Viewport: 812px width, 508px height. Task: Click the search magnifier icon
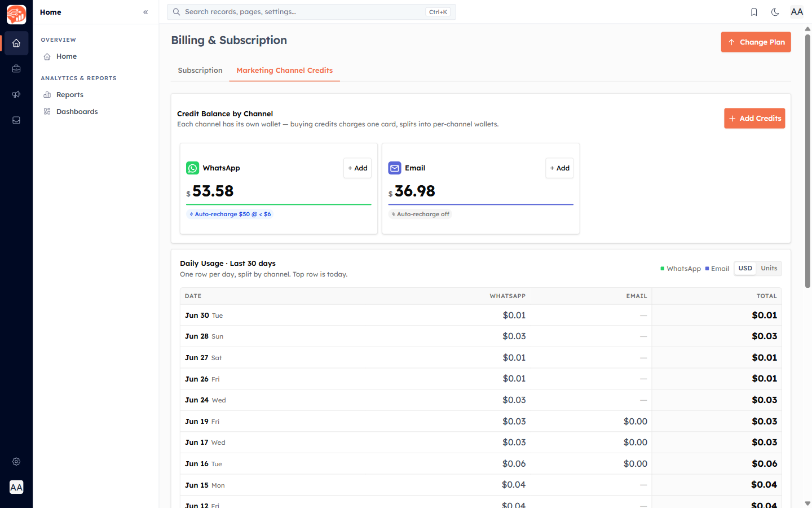point(176,12)
